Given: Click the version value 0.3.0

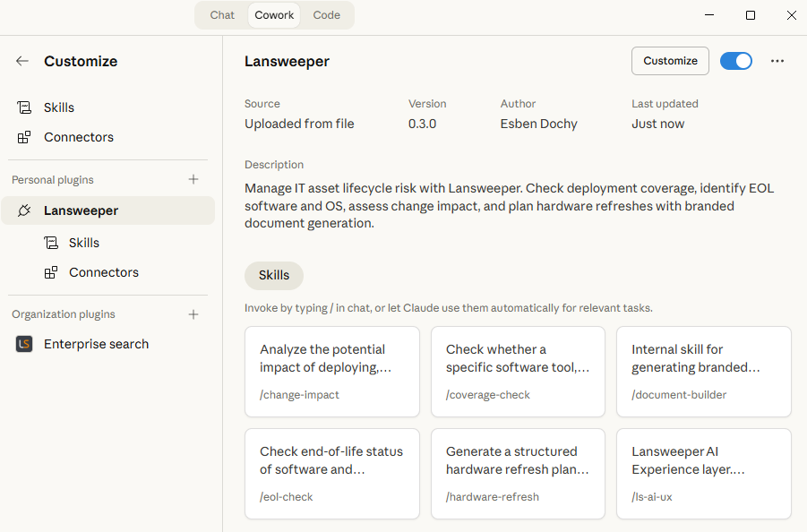Looking at the screenshot, I should [422, 124].
